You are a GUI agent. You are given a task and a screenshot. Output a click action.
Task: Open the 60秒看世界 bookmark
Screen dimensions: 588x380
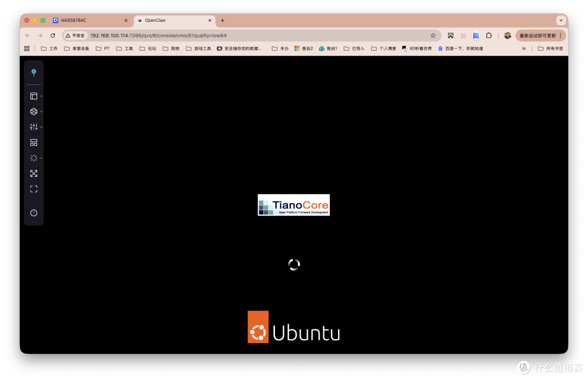coord(416,48)
